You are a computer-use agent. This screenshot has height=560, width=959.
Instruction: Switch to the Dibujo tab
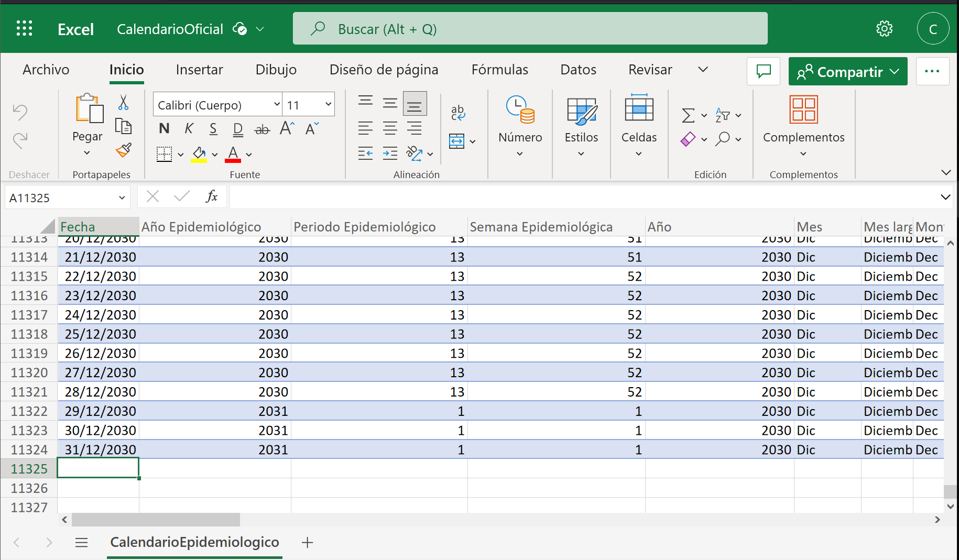276,70
